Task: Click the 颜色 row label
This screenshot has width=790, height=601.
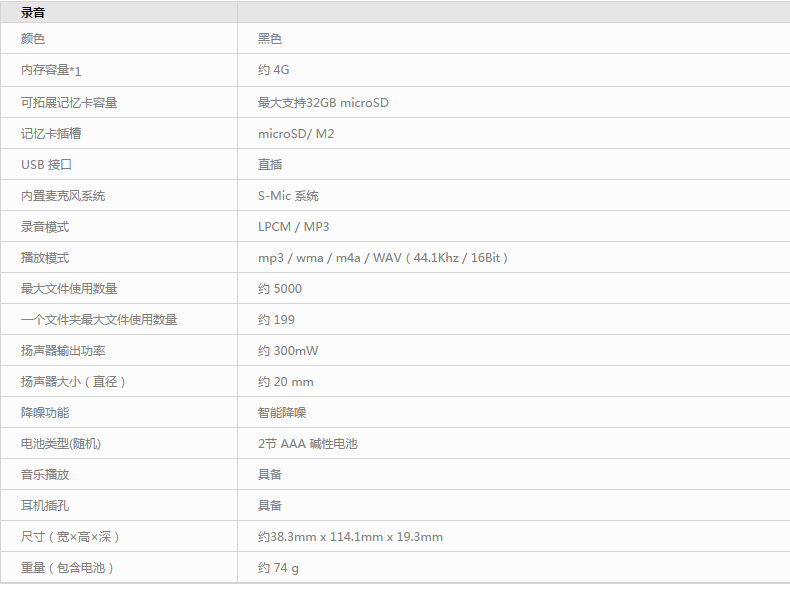Action: point(33,39)
